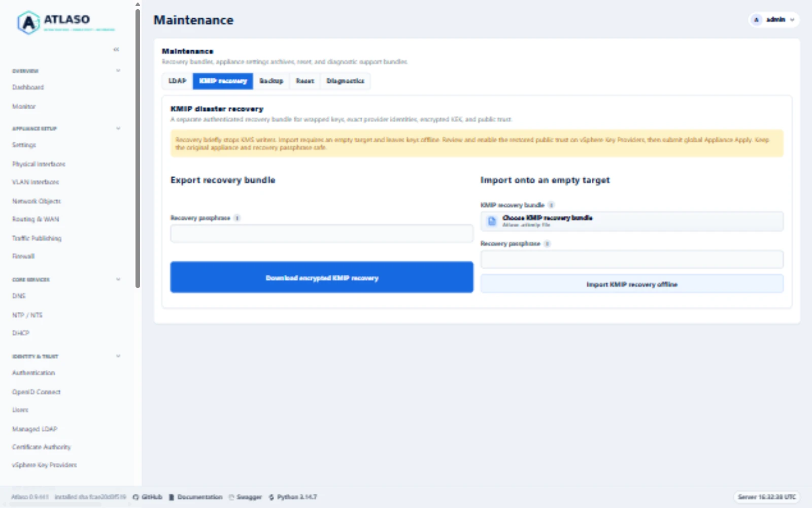
Task: Click the Atlaso logo icon
Action: 28,22
